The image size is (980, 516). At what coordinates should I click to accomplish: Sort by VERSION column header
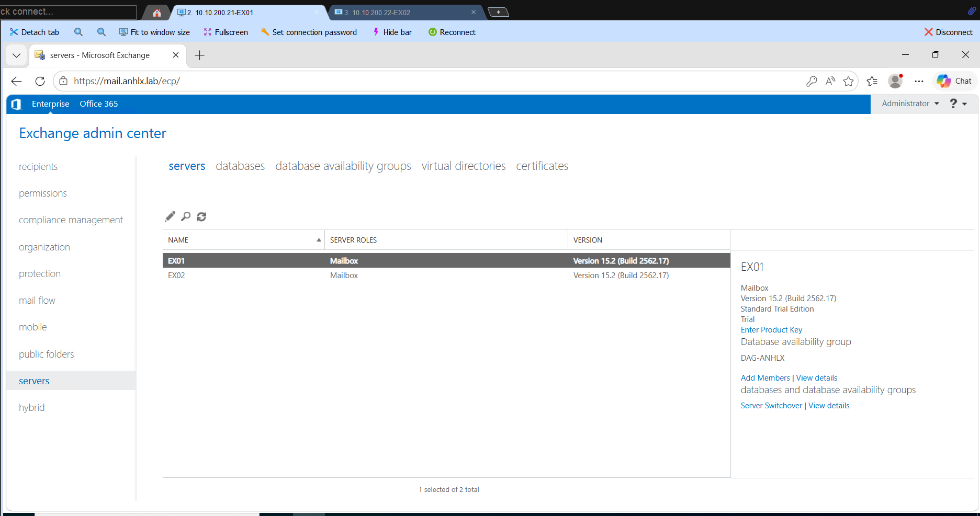[649, 240]
